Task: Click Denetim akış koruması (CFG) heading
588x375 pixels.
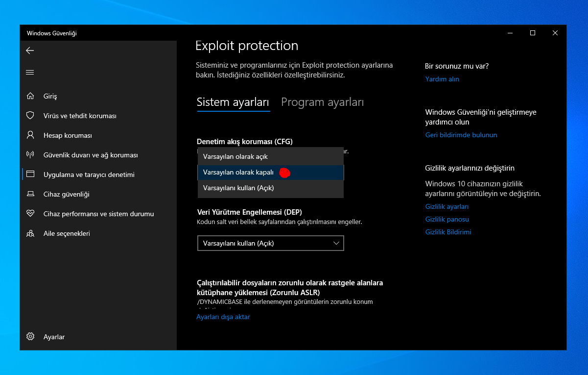Action: click(244, 142)
